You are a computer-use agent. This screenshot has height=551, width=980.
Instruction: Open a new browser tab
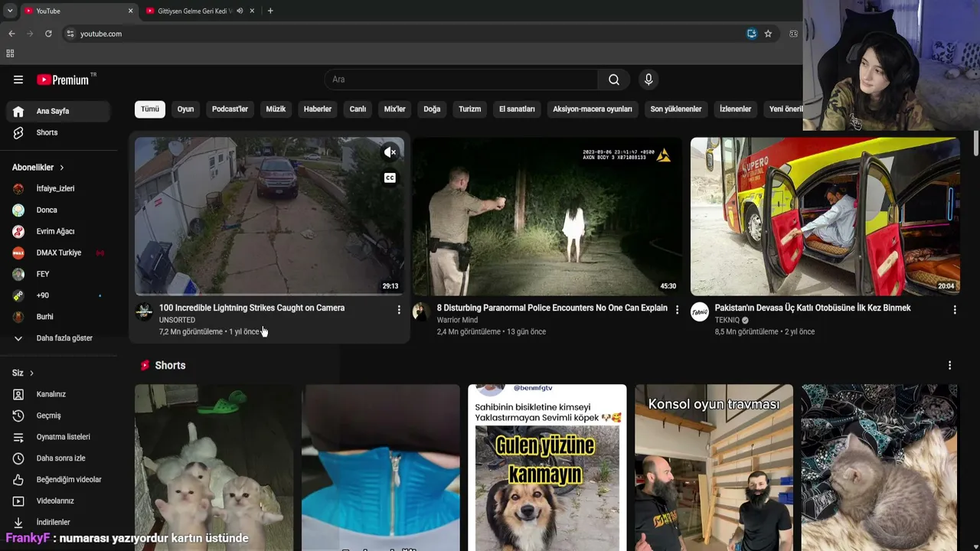270,11
